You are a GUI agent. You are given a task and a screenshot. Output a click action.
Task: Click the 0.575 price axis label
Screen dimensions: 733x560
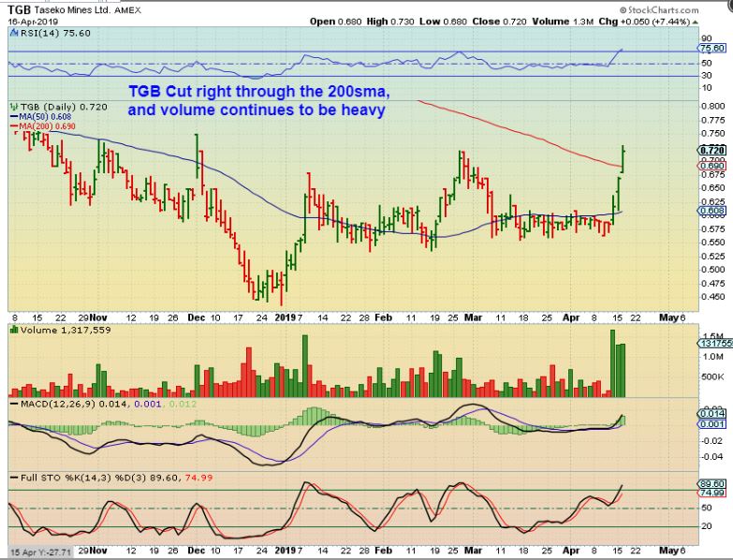pyautogui.click(x=713, y=228)
